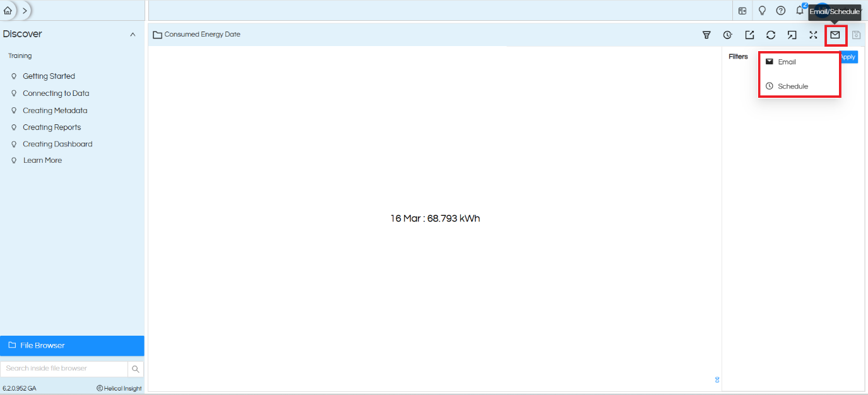
Task: Open the notifications bell
Action: click(x=800, y=11)
